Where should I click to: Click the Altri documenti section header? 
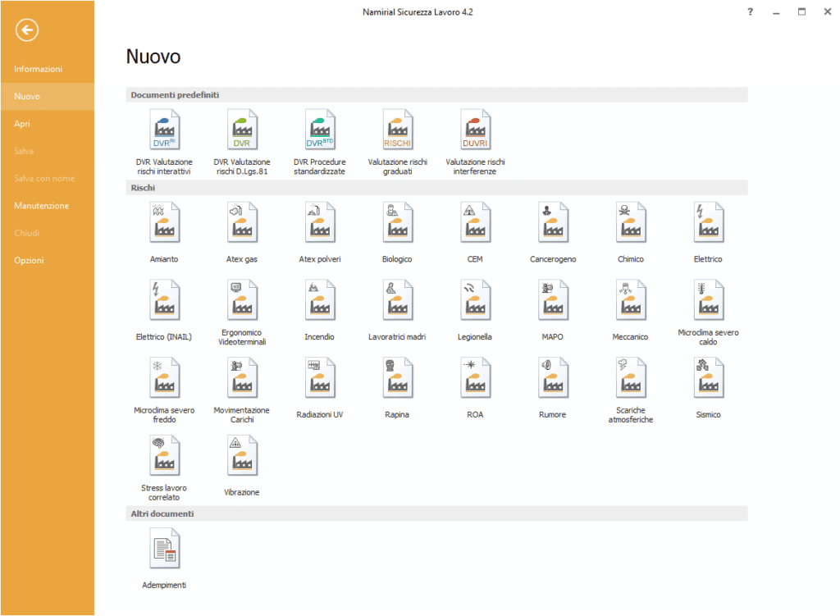436,513
